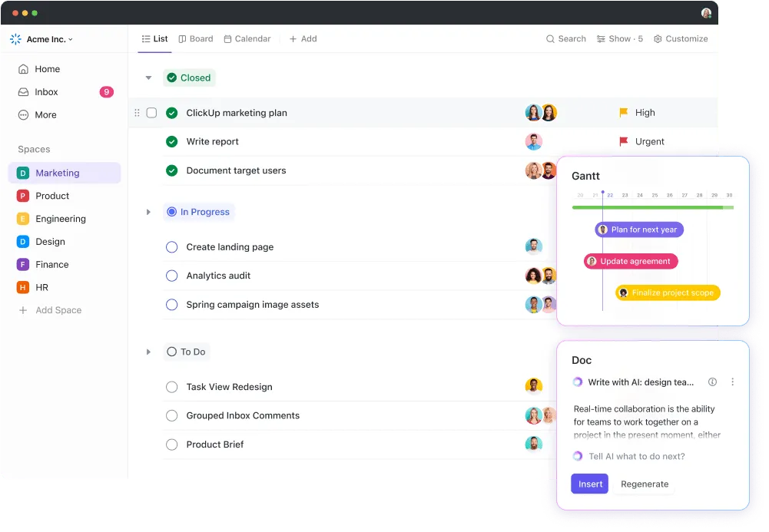Switch to the Calendar view tab
Screen dimensions: 769x532
[247, 38]
